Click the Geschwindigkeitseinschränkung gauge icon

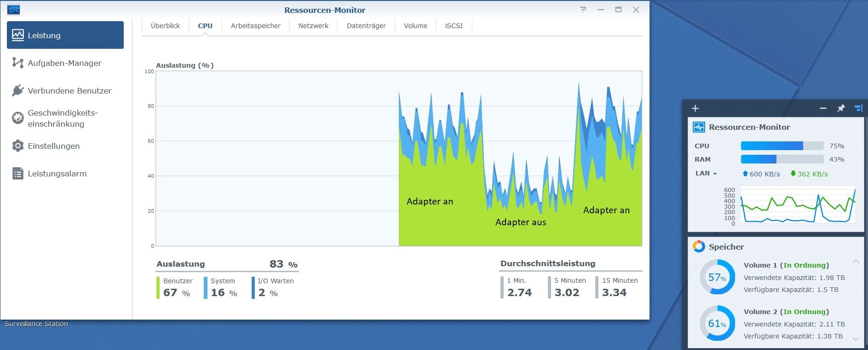[17, 118]
